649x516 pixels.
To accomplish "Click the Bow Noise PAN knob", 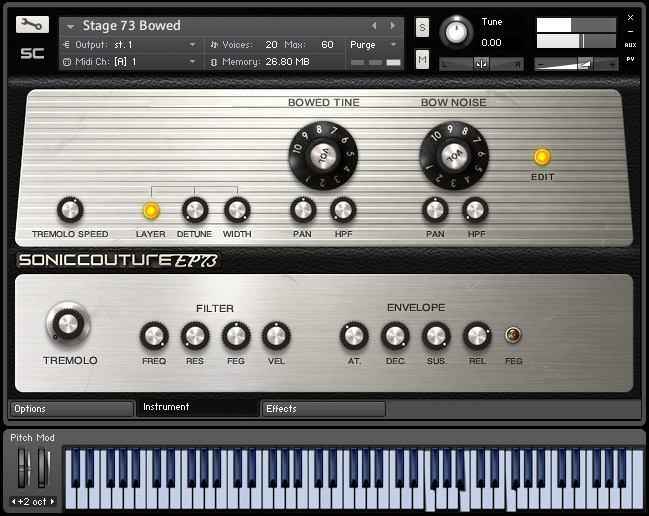I will pyautogui.click(x=435, y=210).
